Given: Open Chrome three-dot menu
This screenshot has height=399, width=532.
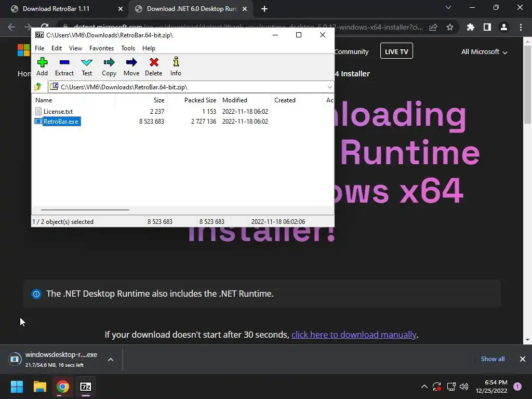Looking at the screenshot, I should 521,27.
